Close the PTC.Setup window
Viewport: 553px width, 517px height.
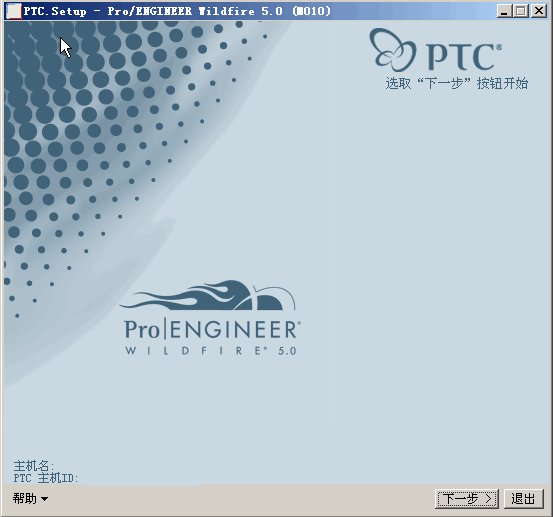click(539, 11)
